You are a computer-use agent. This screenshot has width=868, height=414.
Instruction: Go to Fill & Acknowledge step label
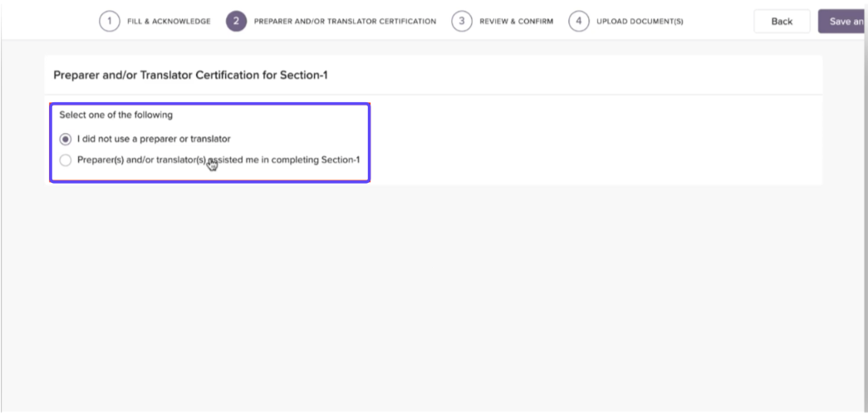coord(169,22)
